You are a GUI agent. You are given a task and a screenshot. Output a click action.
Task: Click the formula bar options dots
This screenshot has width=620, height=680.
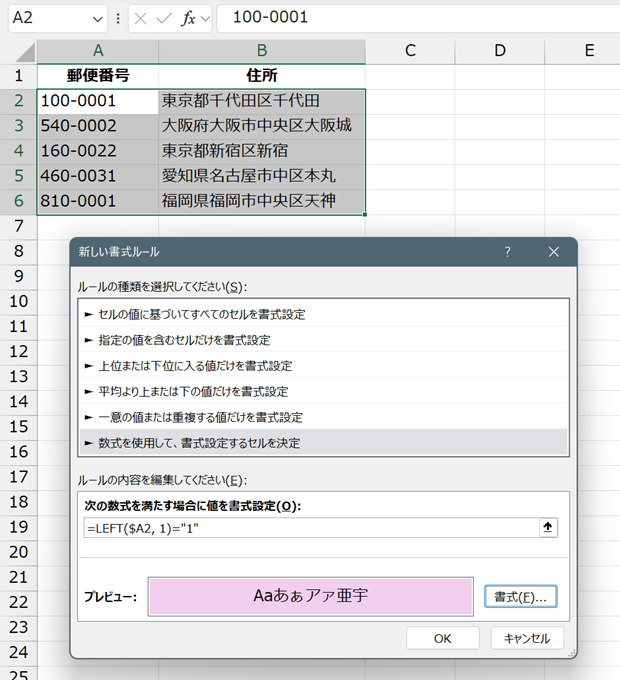[x=118, y=18]
